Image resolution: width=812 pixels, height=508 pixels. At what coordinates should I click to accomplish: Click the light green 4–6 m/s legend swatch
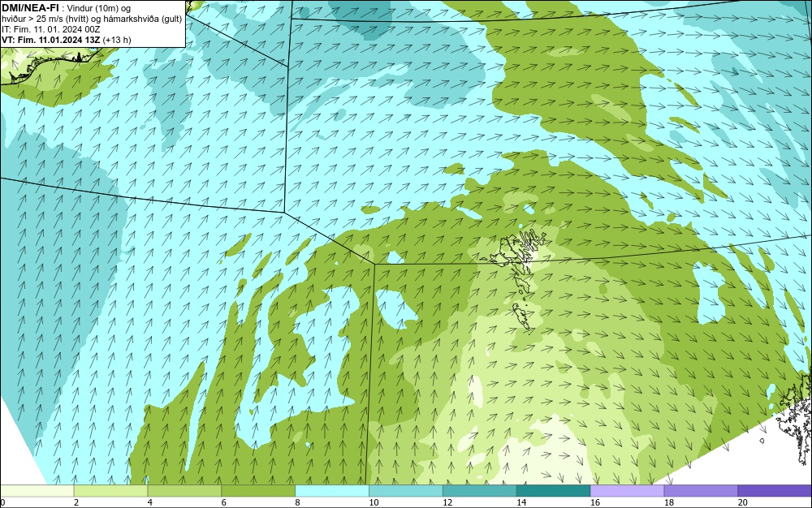point(184,490)
